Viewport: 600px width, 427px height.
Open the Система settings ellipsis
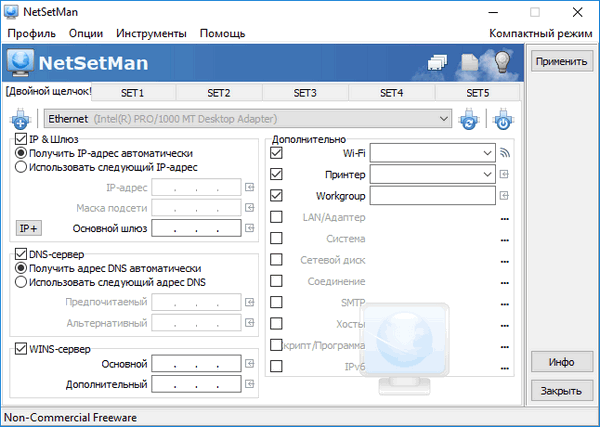(505, 241)
